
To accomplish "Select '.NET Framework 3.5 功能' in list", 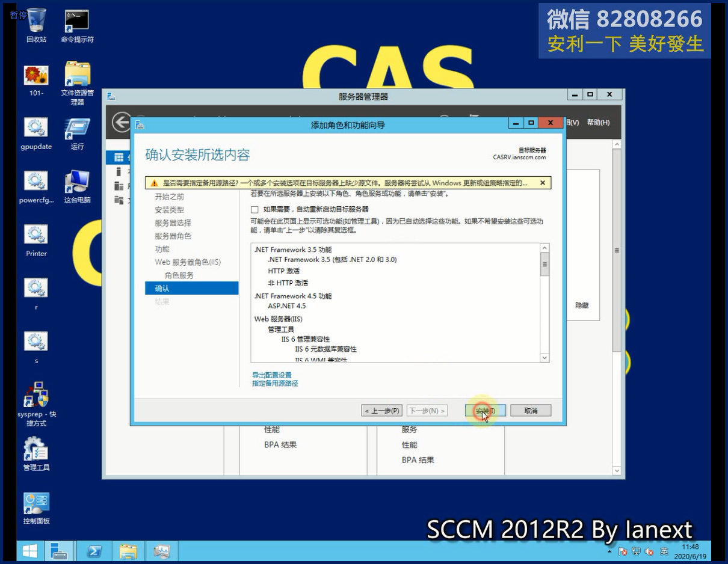I will pyautogui.click(x=293, y=250).
